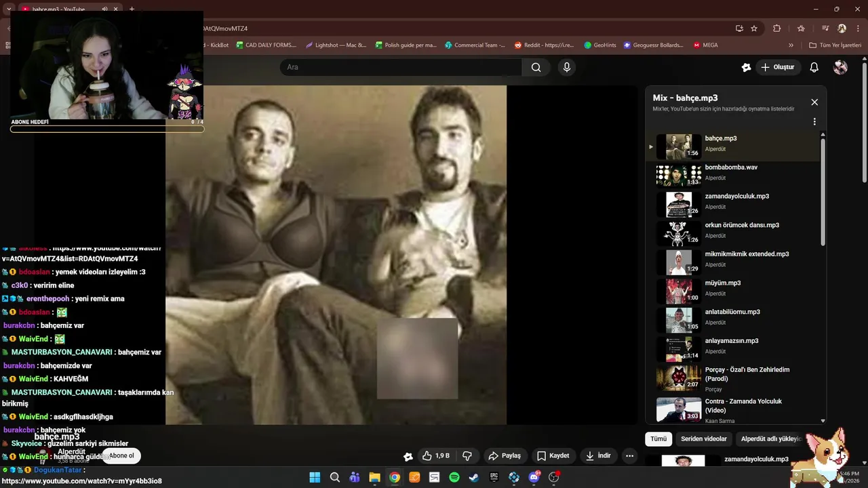Image resolution: width=868 pixels, height=488 pixels.
Task: Open Microsoft Teams from taskbar
Action: [x=355, y=477]
